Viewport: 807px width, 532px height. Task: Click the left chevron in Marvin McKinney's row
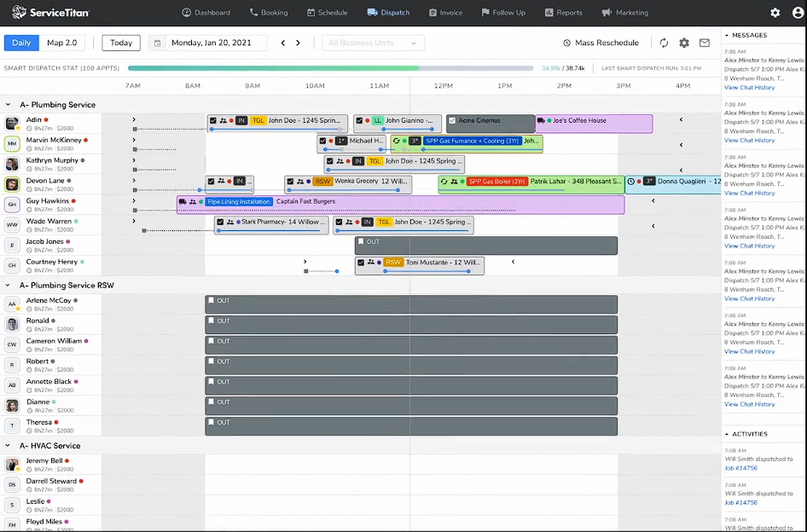click(681, 145)
